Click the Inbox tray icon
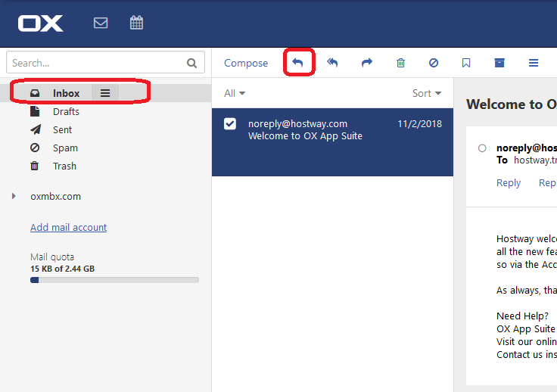 35,93
